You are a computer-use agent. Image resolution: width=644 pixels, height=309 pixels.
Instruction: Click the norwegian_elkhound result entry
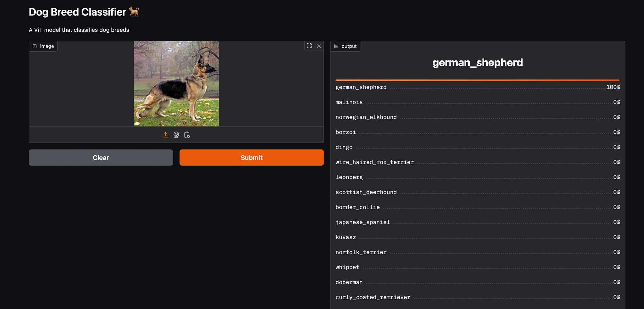(366, 117)
